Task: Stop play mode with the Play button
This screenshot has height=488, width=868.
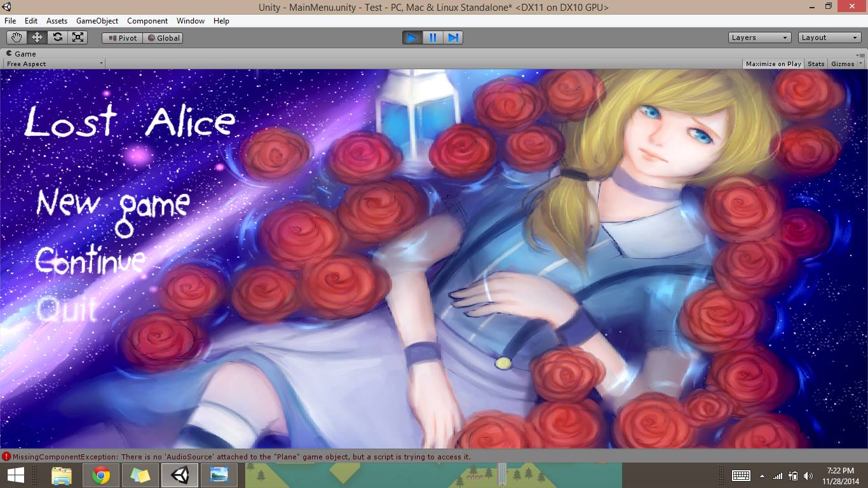Action: [x=412, y=37]
